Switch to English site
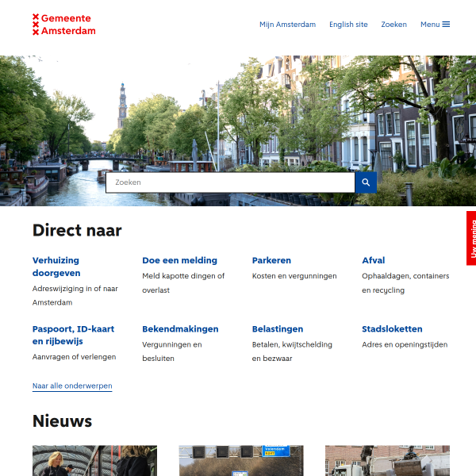The image size is (476, 476). [348, 25]
